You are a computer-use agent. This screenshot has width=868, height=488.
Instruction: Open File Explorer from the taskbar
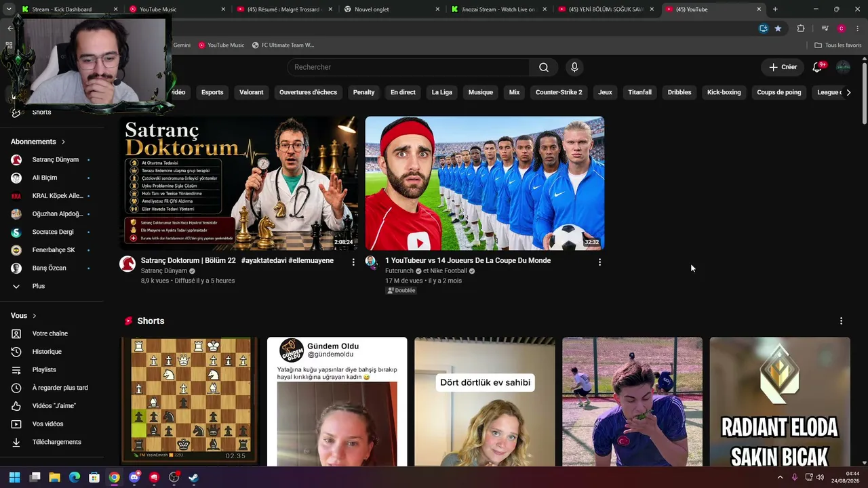coord(54,477)
